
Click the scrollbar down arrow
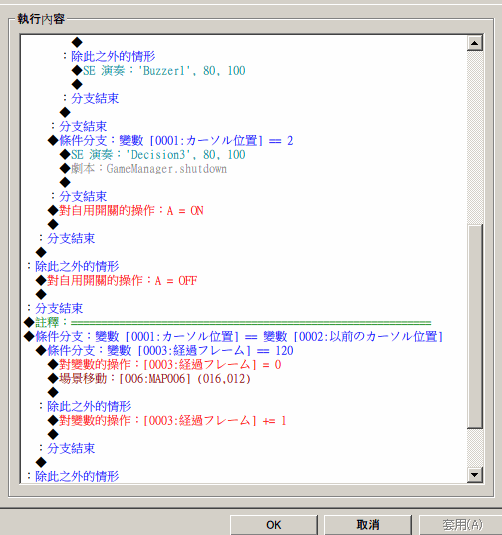[x=474, y=474]
